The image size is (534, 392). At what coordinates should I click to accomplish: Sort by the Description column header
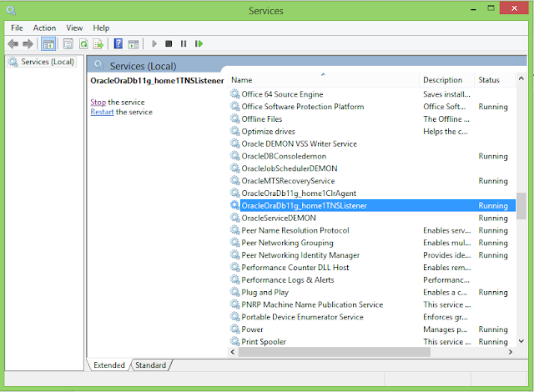pyautogui.click(x=446, y=80)
